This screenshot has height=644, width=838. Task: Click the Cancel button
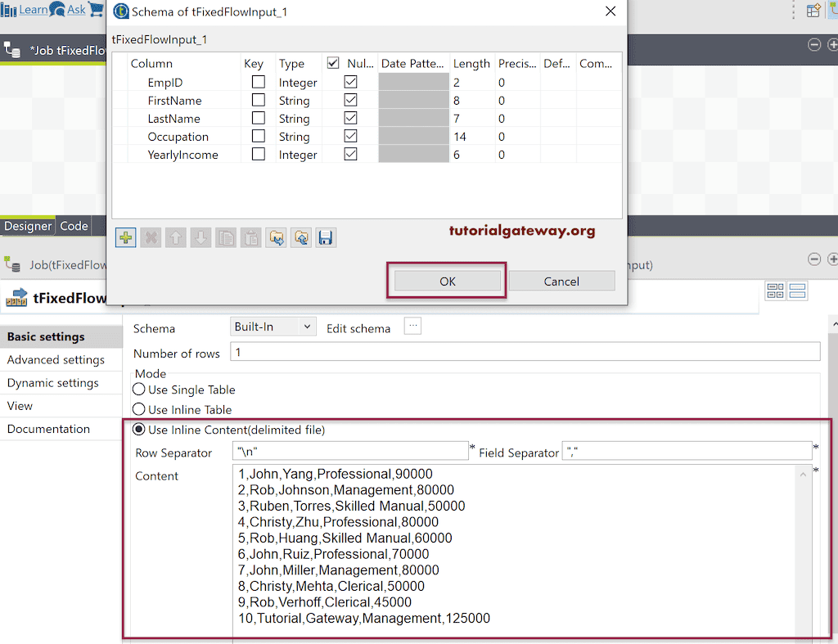click(x=561, y=281)
